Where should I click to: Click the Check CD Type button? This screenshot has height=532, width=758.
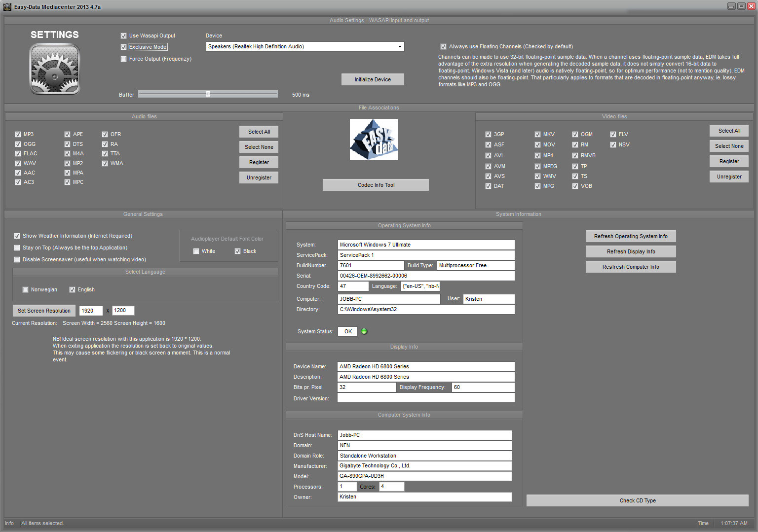(x=638, y=500)
